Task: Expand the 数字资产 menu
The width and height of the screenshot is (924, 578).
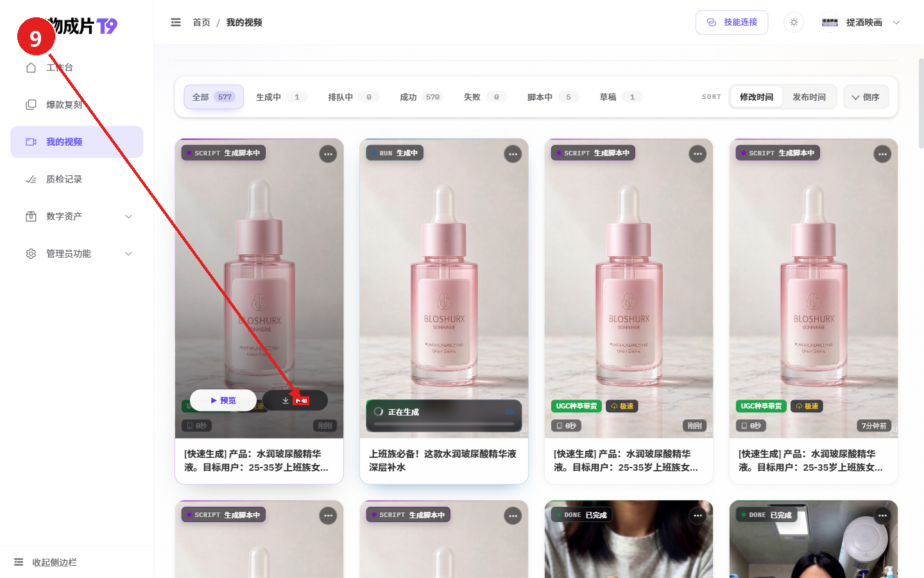Action: [x=76, y=216]
